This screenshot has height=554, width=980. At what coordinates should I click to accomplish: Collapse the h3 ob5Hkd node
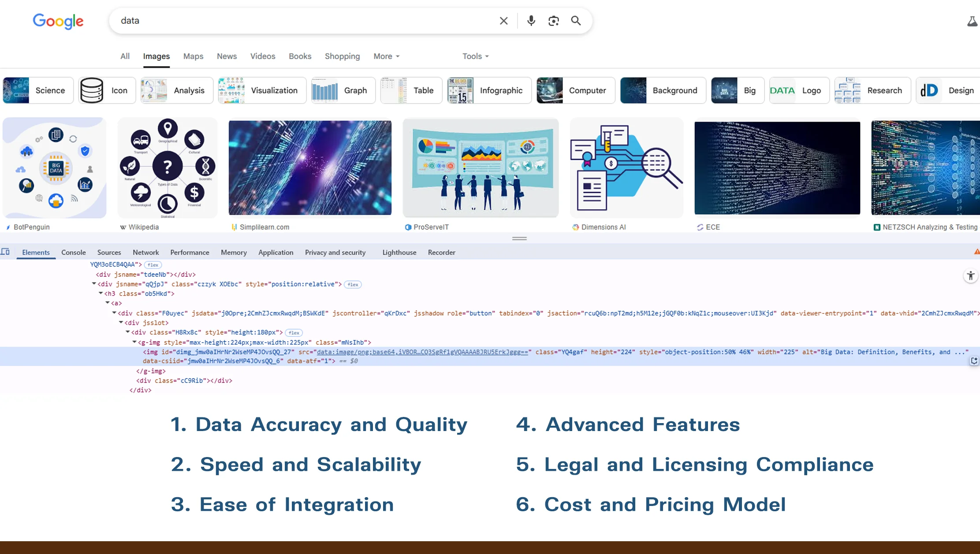[x=101, y=293]
